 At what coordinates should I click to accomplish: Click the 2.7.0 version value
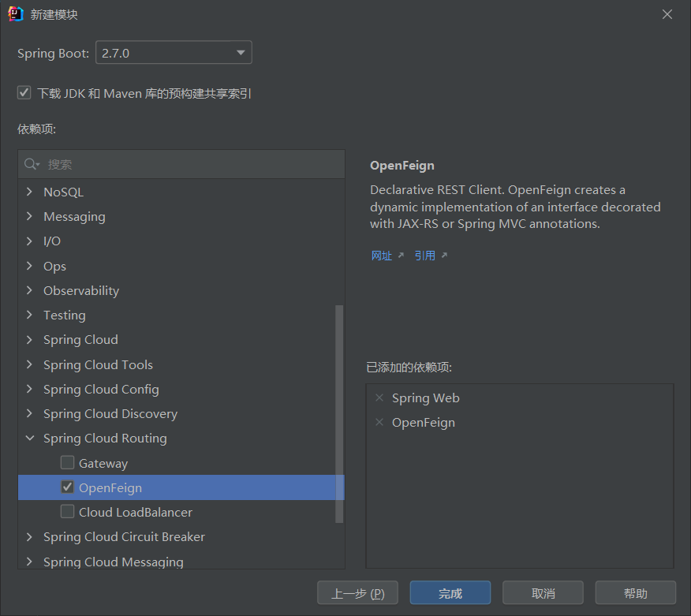click(x=115, y=54)
